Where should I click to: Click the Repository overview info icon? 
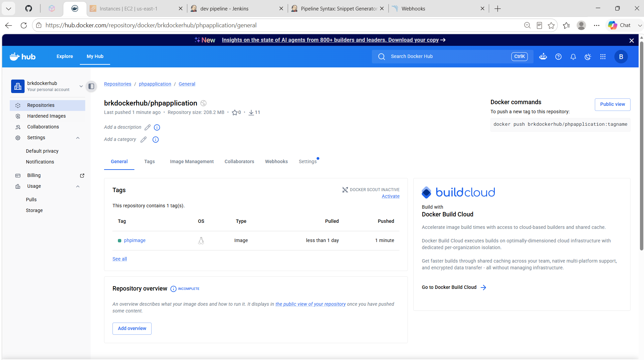(x=173, y=289)
